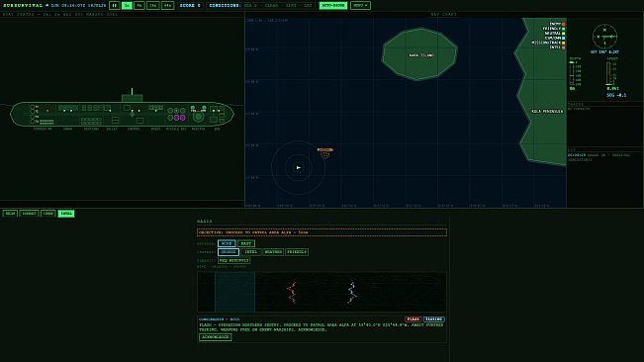
Task: Click the right magenta missile tube
Action: (183, 118)
